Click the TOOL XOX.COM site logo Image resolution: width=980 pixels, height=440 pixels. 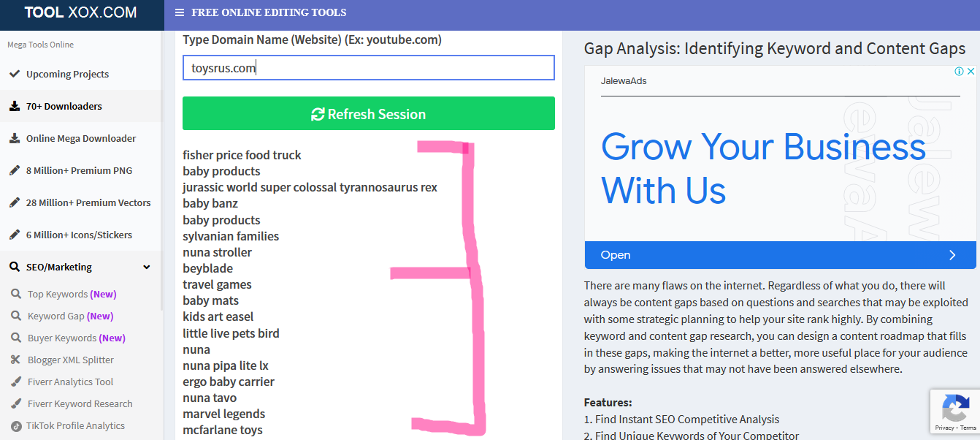(x=80, y=12)
